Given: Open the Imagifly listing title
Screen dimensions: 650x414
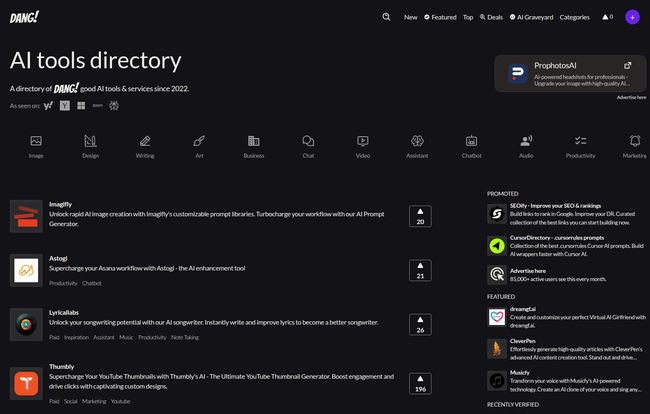Looking at the screenshot, I should (61, 204).
